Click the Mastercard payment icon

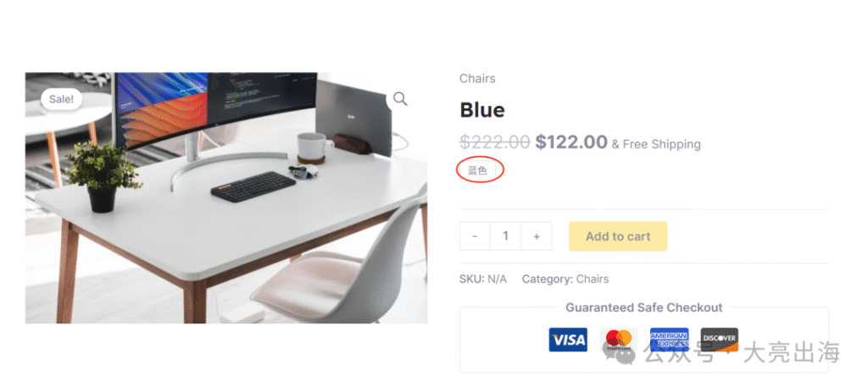(619, 340)
